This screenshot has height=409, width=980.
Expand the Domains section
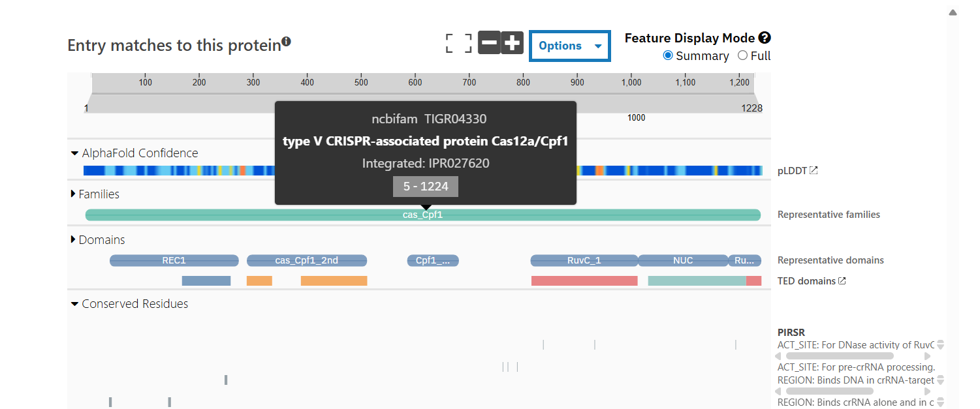(x=74, y=240)
